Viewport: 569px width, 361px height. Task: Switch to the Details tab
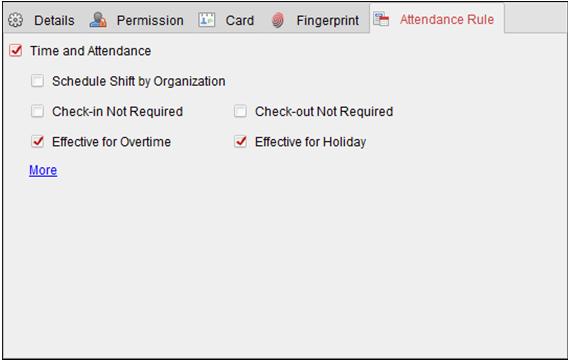[54, 21]
